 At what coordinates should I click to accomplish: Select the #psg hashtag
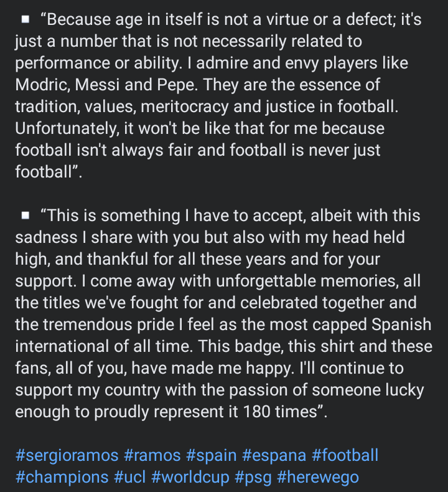coord(253,477)
